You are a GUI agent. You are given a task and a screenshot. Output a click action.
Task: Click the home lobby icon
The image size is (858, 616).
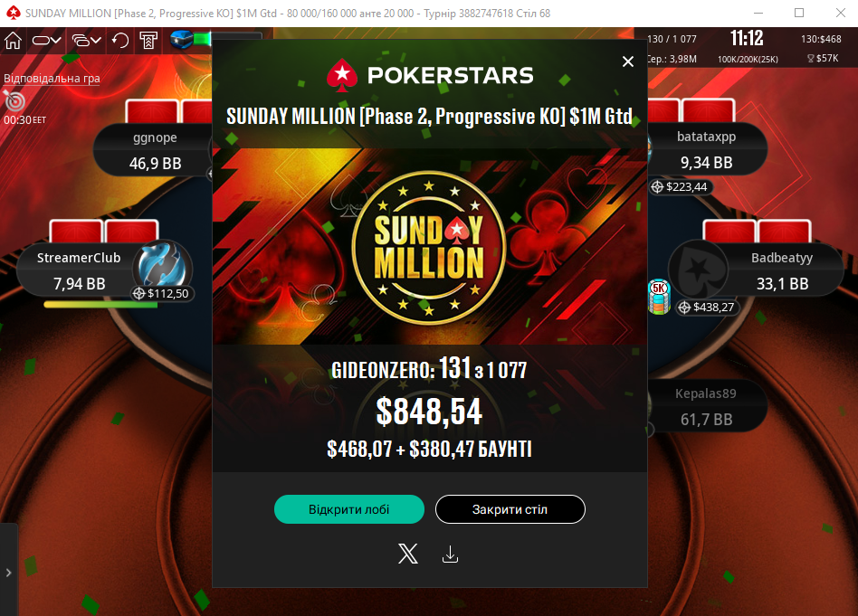[x=14, y=41]
